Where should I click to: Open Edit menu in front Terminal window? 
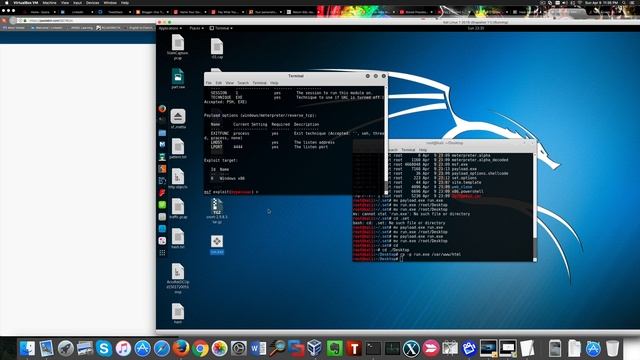[219, 83]
